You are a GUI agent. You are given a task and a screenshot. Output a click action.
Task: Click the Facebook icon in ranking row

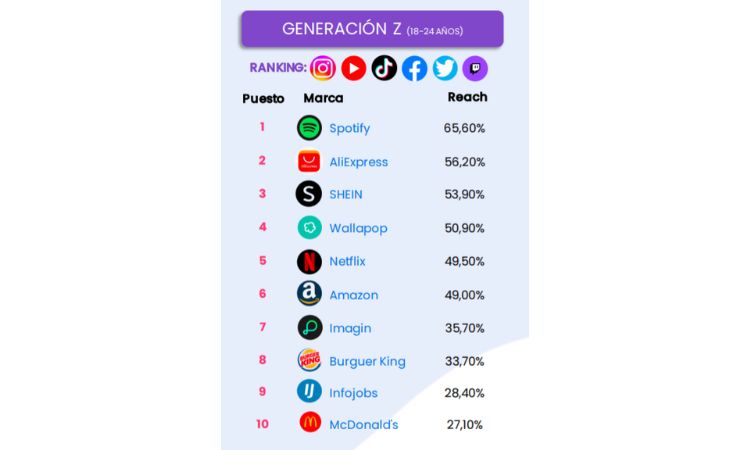[x=414, y=68]
